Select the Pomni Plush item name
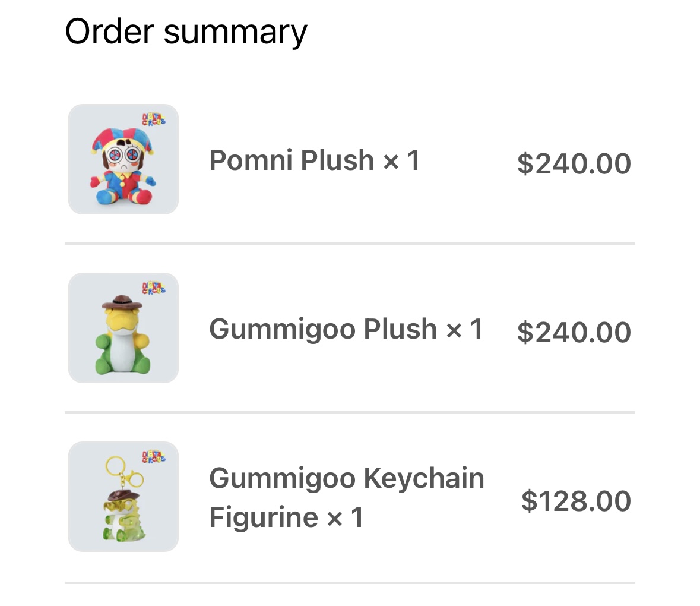Image resolution: width=700 pixels, height=606 pixels. tap(292, 160)
